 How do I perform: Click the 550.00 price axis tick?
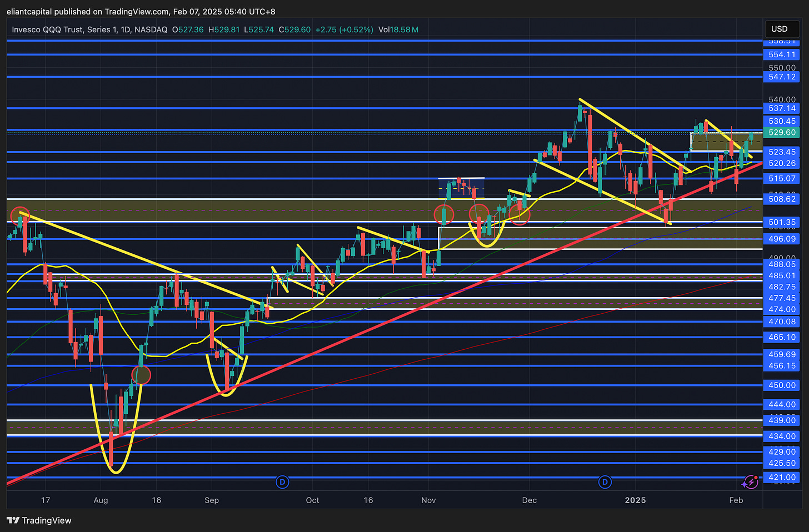[x=782, y=67]
